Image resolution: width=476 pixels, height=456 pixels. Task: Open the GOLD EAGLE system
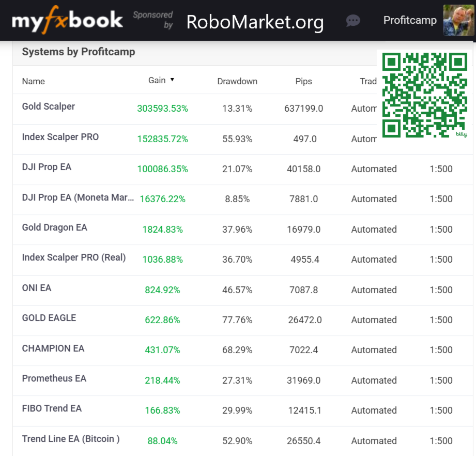[49, 318]
